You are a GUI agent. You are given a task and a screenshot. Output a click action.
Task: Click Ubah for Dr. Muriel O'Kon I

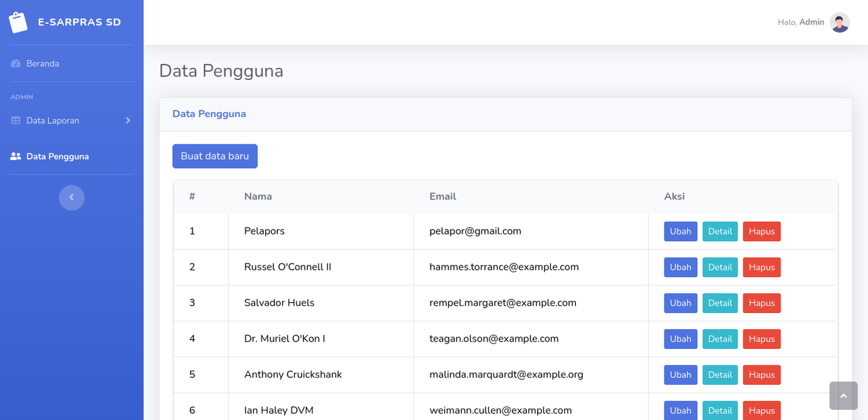click(681, 339)
